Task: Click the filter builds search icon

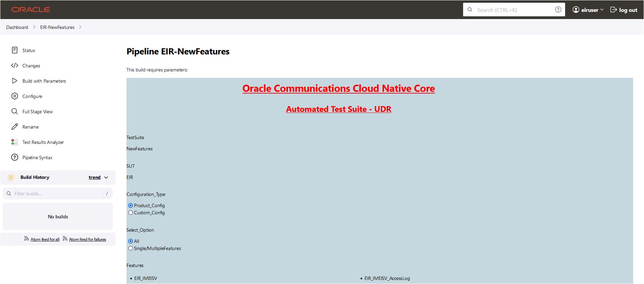Action: tap(9, 194)
